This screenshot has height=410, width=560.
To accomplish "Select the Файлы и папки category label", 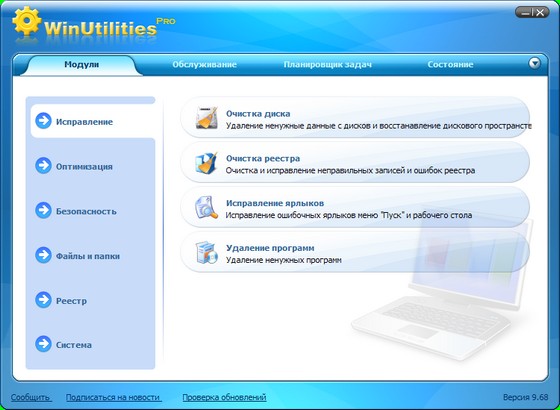I will point(88,256).
